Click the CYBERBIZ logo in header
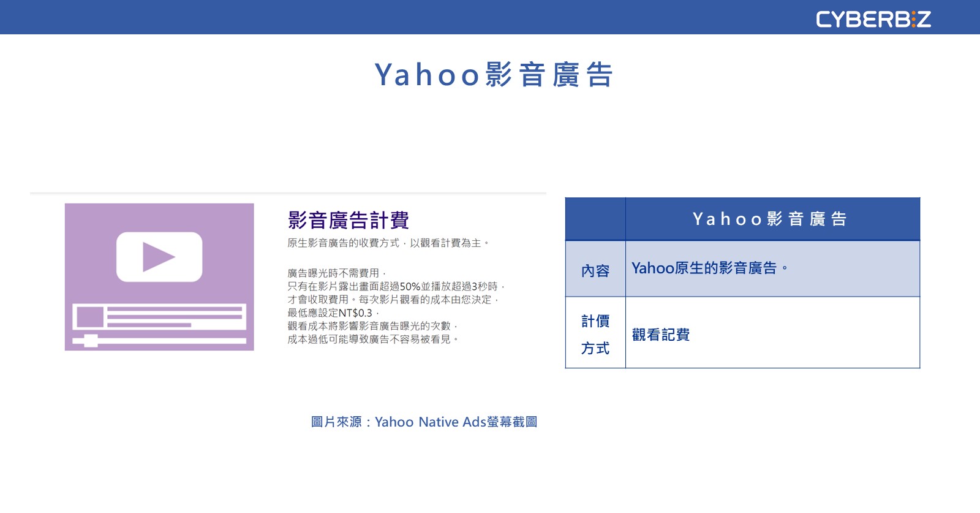The width and height of the screenshot is (980, 513). point(873,19)
